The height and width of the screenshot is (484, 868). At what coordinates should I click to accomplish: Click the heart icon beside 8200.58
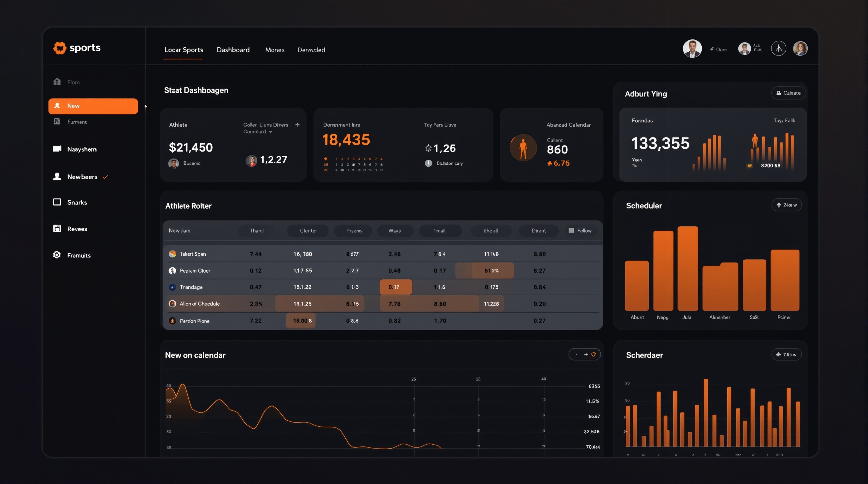(x=749, y=166)
